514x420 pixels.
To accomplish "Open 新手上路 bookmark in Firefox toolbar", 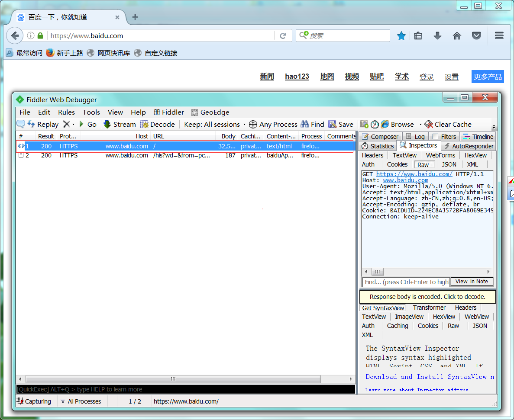I will [x=65, y=53].
